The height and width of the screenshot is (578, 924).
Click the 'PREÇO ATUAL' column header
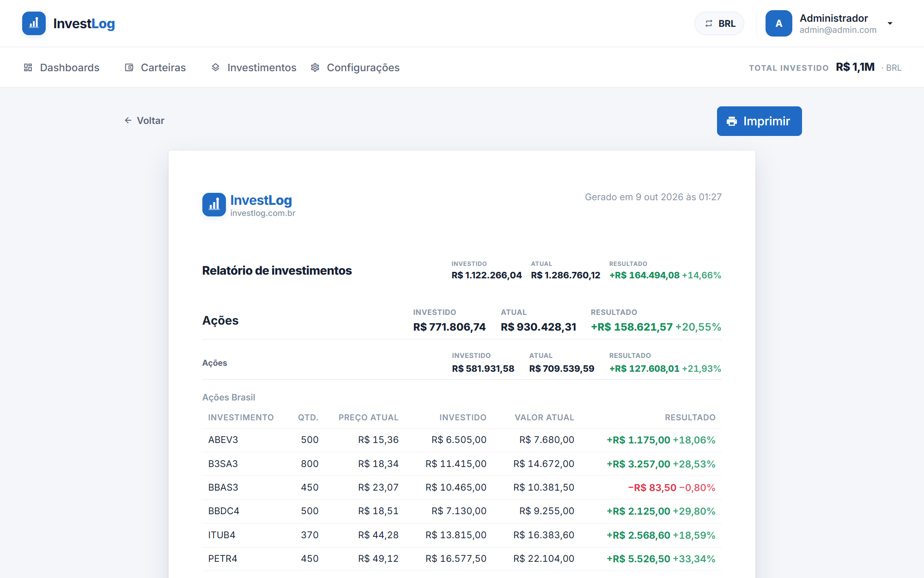click(369, 418)
